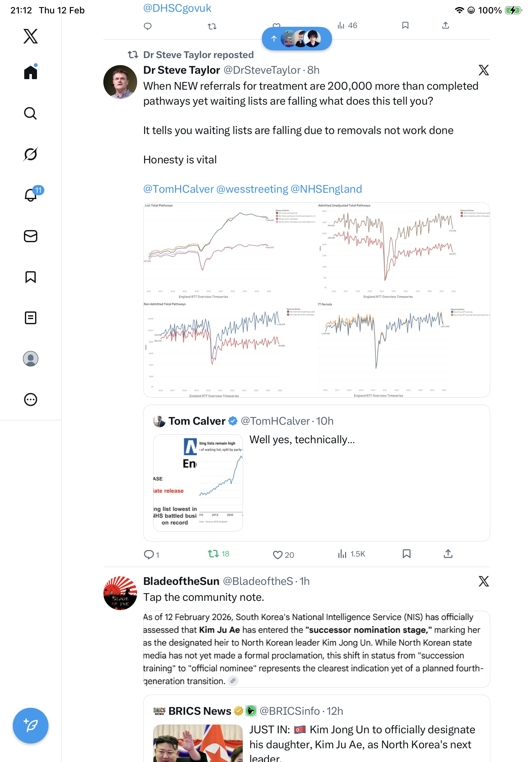Open Grok from the sidebar
This screenshot has height=762, width=532.
click(x=31, y=154)
